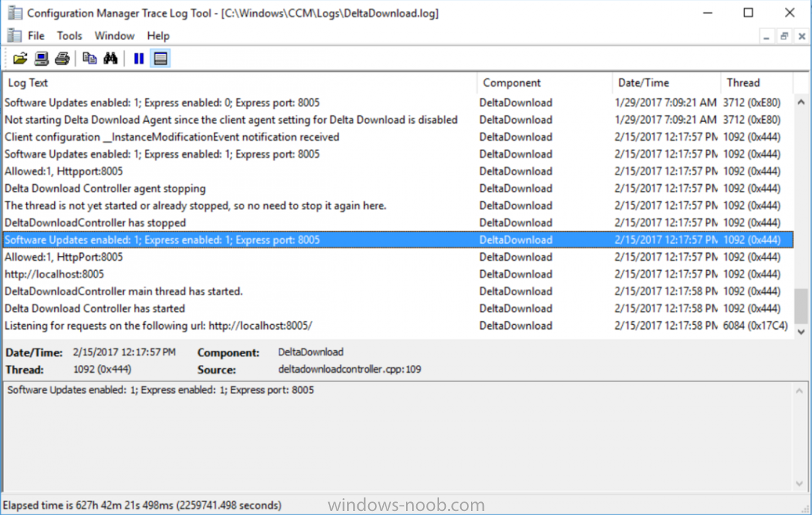Select the 'http://localhost:8005' row
This screenshot has height=515, width=812.
(398, 274)
